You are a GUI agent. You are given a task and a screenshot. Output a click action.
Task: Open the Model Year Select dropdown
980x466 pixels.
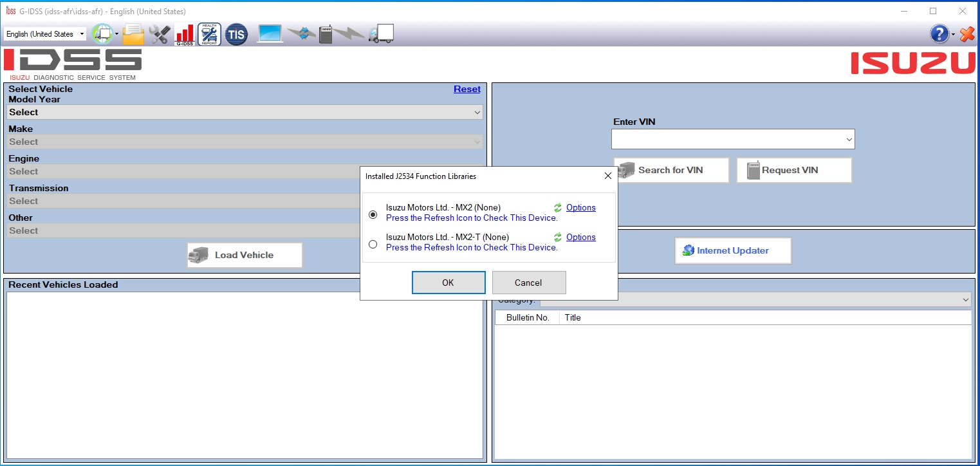click(243, 111)
